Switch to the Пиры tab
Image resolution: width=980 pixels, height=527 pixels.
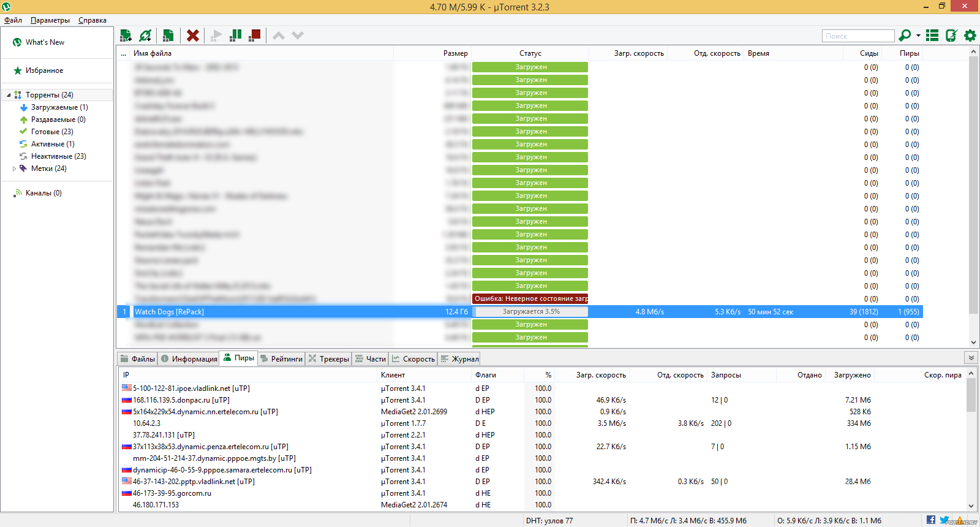[x=238, y=358]
